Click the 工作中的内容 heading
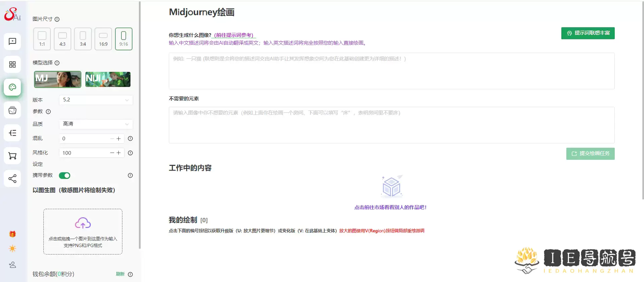 [x=190, y=168]
